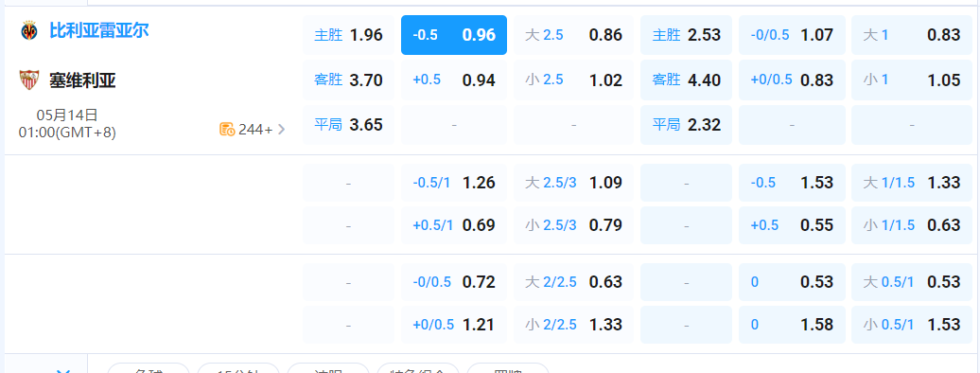Click the orange markets icon beside 244+
This screenshot has width=980, height=373.
tap(227, 130)
